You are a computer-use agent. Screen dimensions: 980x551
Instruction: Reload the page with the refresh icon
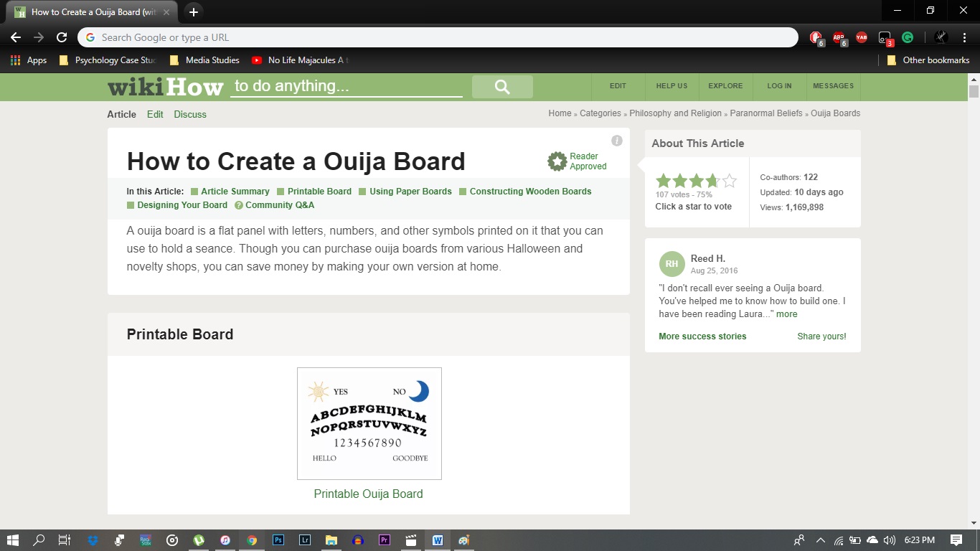coord(62,37)
